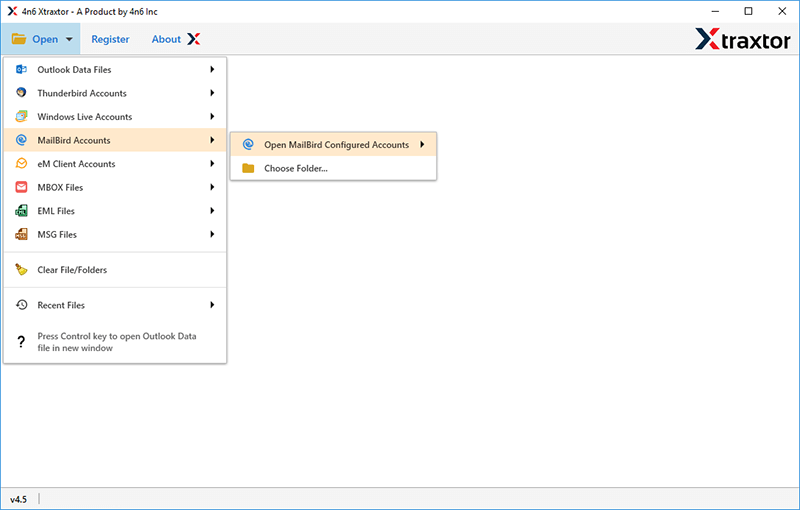Minimize the Xtraxtor window
The height and width of the screenshot is (510, 800).
pyautogui.click(x=715, y=11)
